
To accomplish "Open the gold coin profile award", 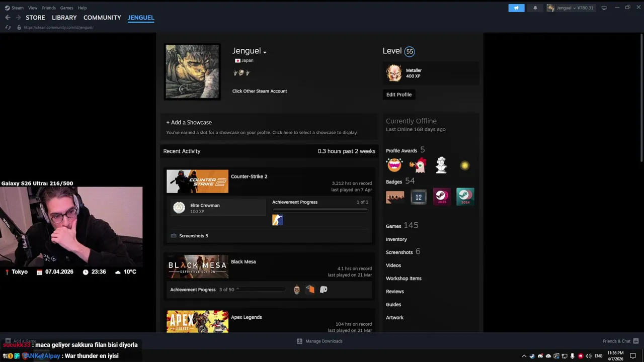I will (x=464, y=165).
